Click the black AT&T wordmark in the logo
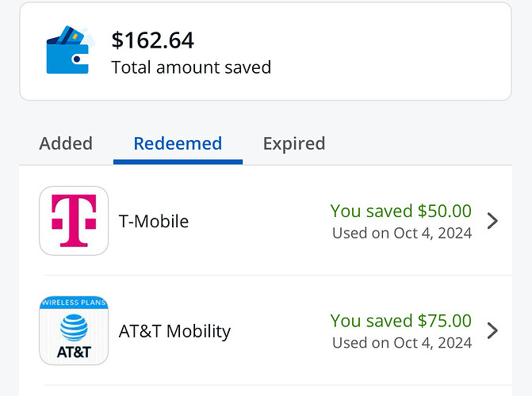This screenshot has width=532, height=396. click(x=74, y=352)
